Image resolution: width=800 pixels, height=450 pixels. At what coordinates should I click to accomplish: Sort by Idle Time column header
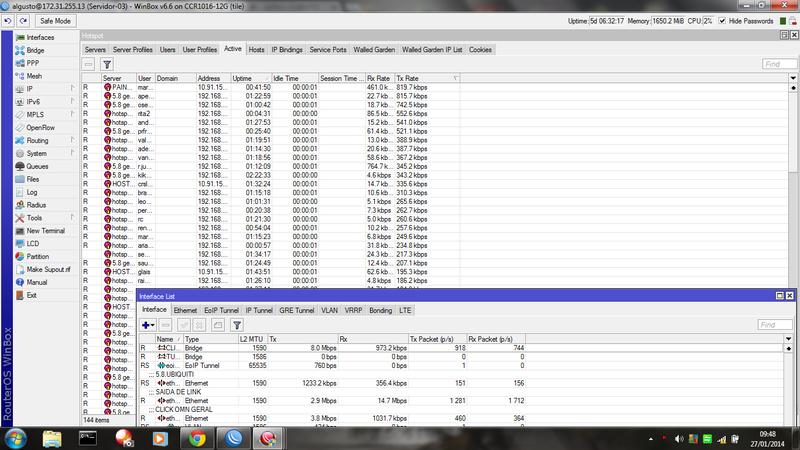pos(295,78)
